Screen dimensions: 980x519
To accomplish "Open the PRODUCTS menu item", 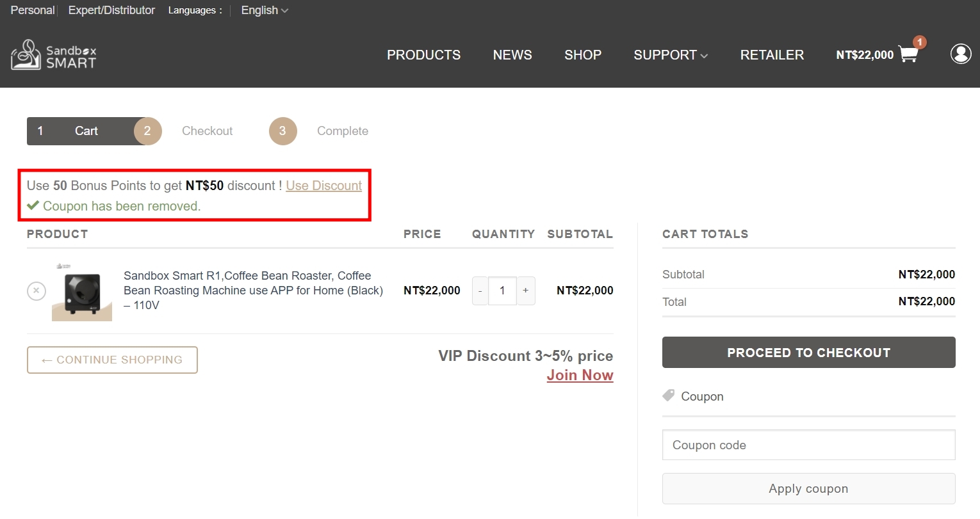I will click(x=423, y=55).
